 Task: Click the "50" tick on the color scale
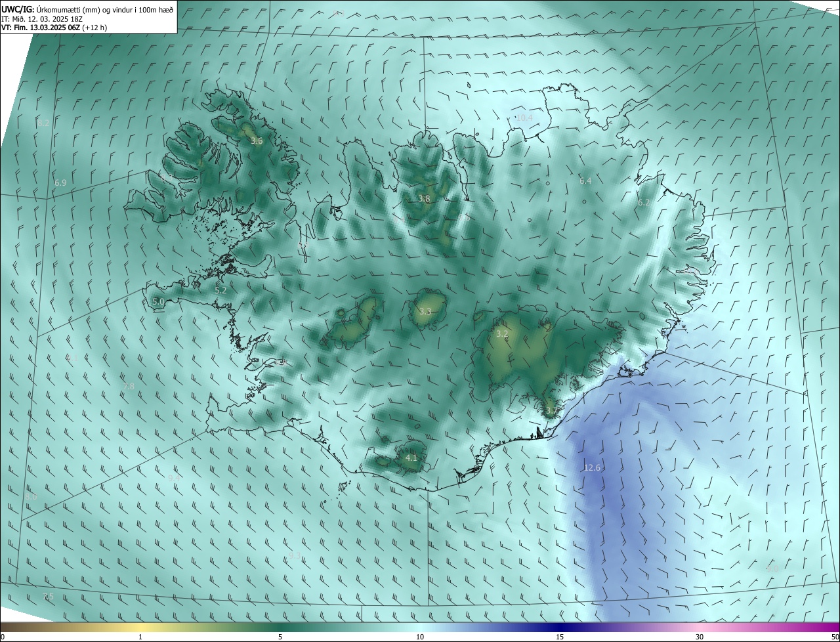[x=835, y=637]
